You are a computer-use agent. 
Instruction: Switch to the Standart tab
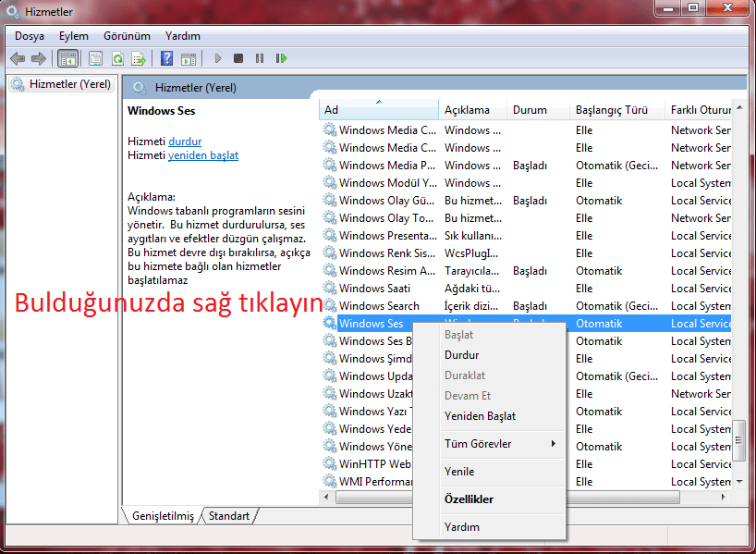click(x=229, y=516)
